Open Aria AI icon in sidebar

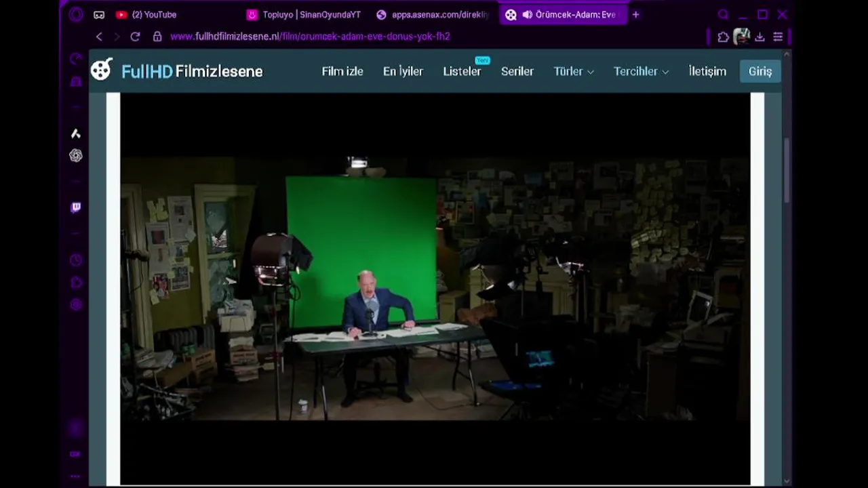point(76,134)
